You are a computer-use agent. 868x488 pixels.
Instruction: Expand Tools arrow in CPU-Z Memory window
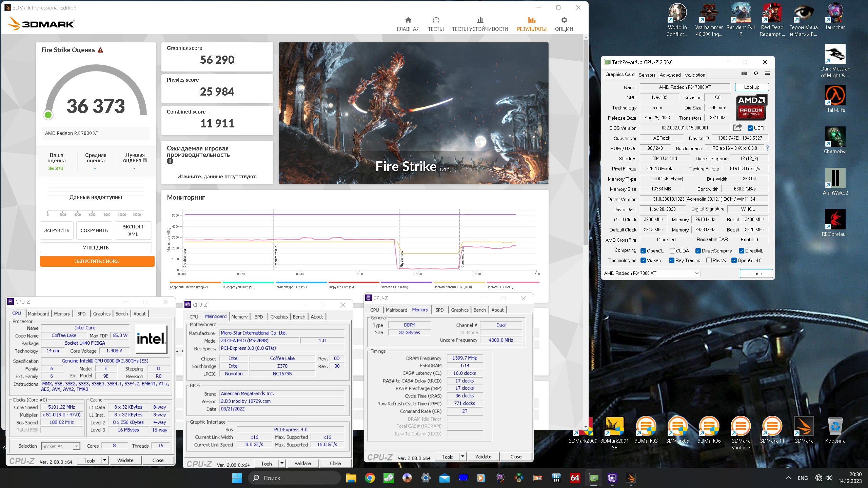click(463, 456)
